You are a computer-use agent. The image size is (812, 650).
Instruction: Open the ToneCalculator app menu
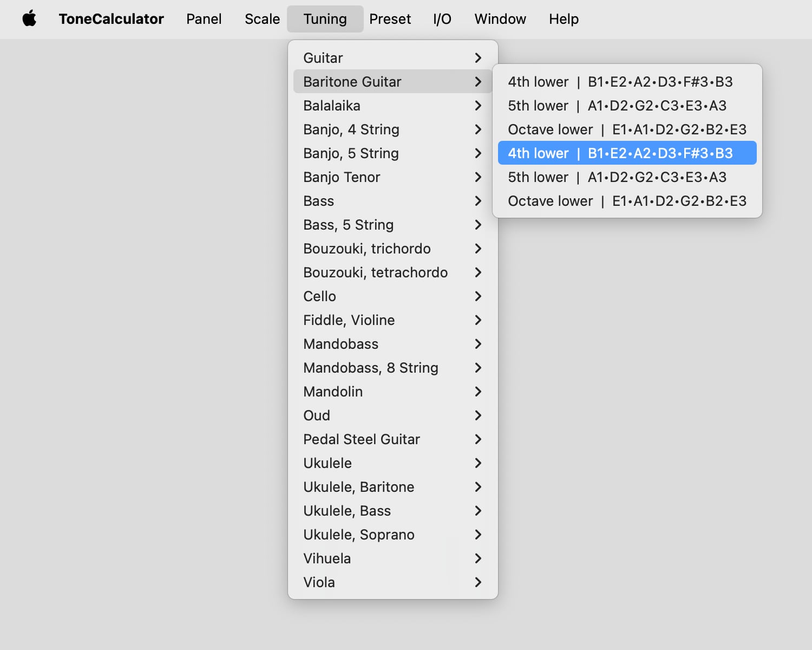click(x=111, y=19)
